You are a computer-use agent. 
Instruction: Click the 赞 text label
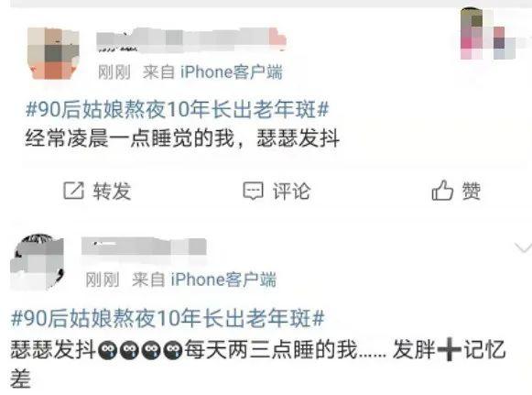[x=471, y=191]
